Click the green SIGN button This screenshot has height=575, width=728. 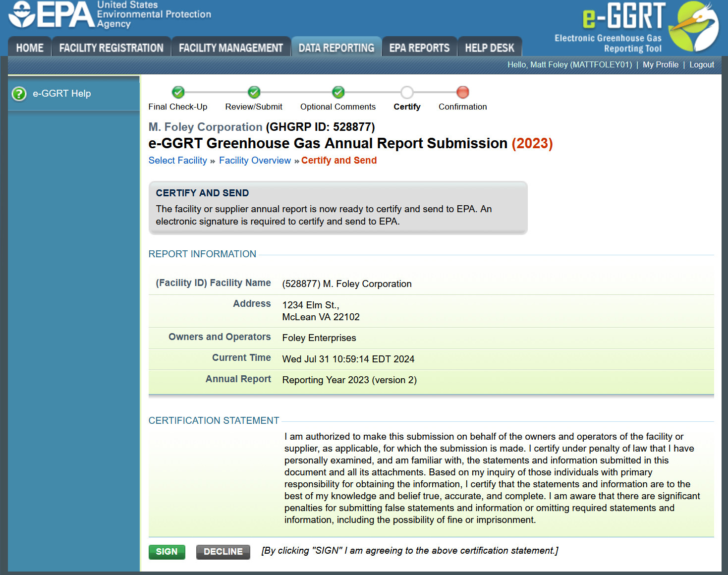coord(167,552)
